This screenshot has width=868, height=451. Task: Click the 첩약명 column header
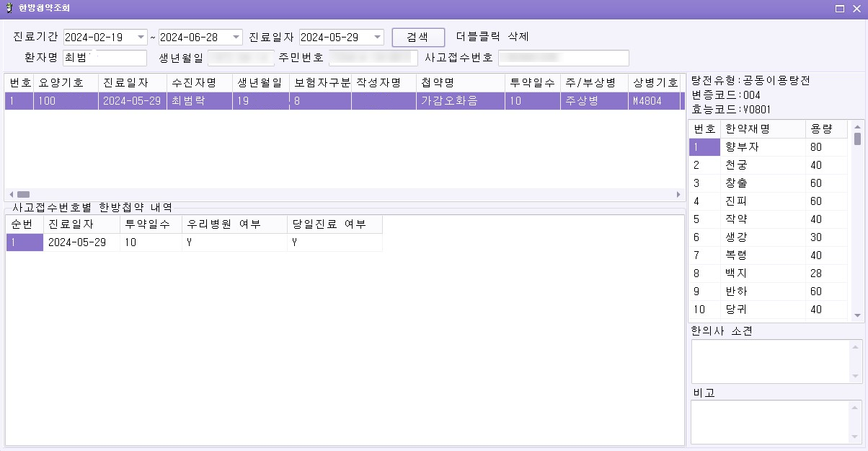pos(460,83)
